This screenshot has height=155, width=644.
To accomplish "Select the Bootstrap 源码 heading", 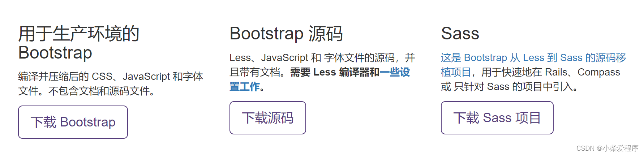I will pyautogui.click(x=286, y=34).
